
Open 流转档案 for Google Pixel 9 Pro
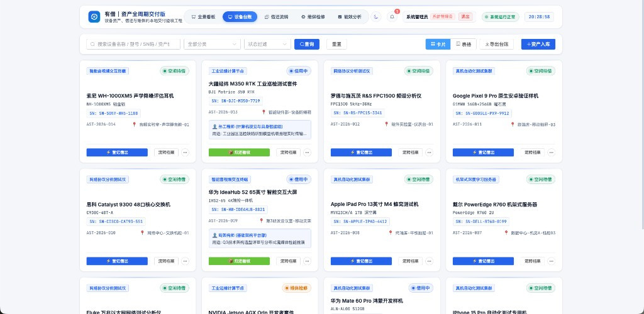point(532,152)
